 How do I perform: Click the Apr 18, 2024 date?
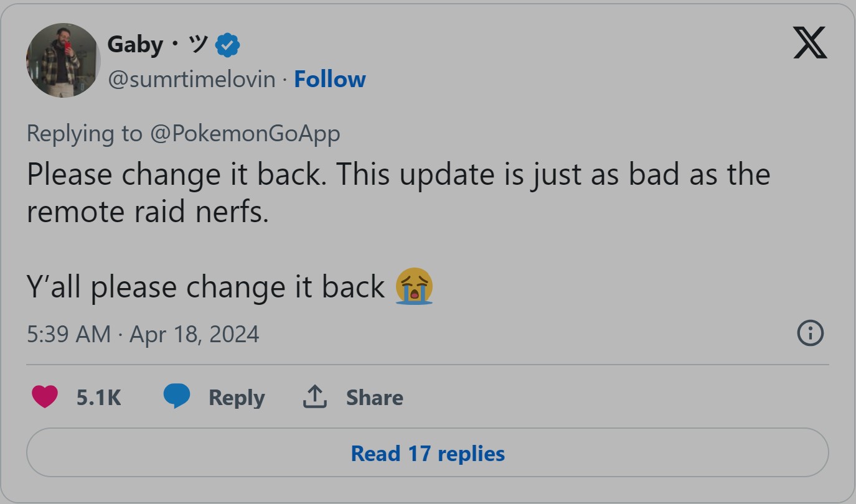[x=194, y=334]
